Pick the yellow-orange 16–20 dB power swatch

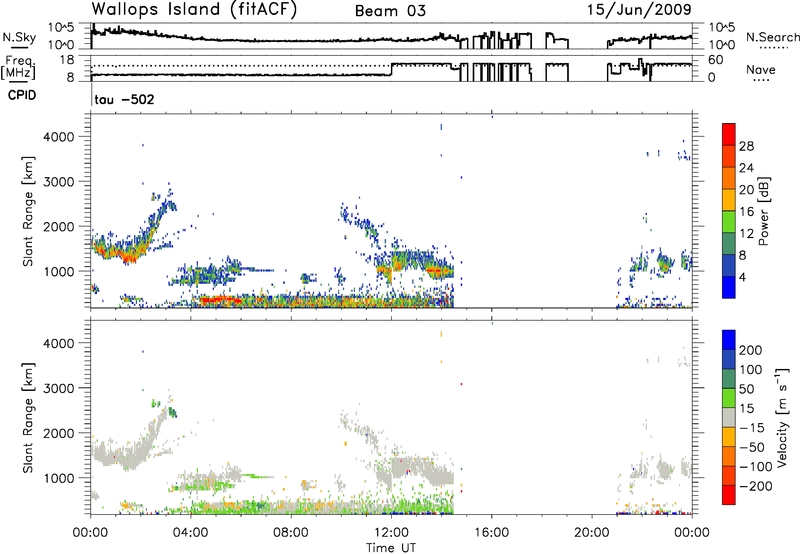729,200
